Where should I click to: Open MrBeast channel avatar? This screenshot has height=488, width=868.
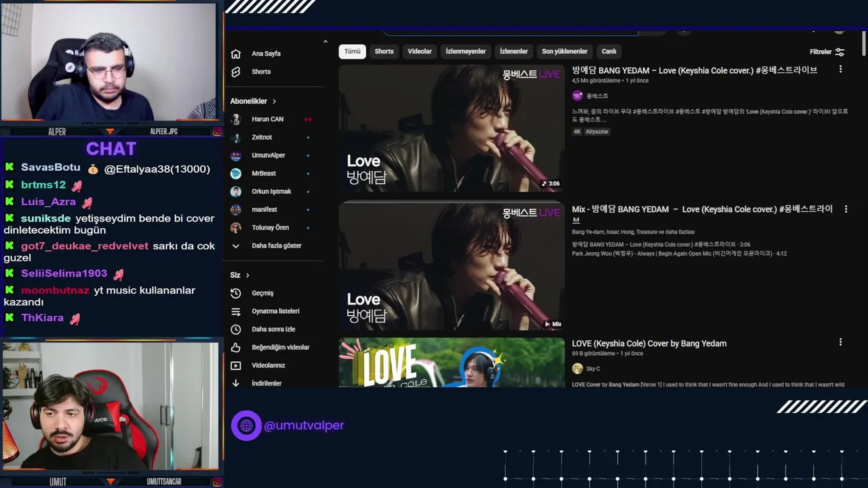pyautogui.click(x=235, y=174)
